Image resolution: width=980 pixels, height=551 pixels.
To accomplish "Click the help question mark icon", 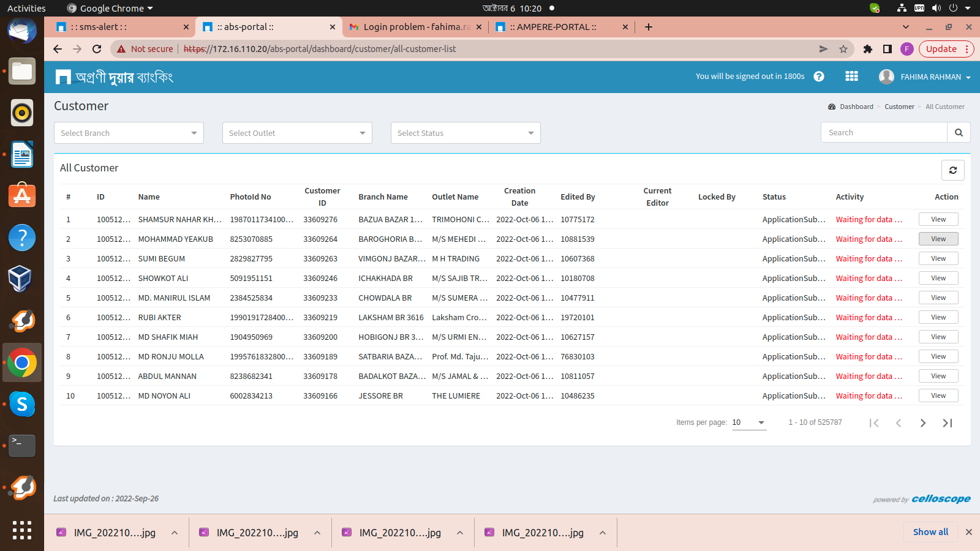I will coord(819,77).
